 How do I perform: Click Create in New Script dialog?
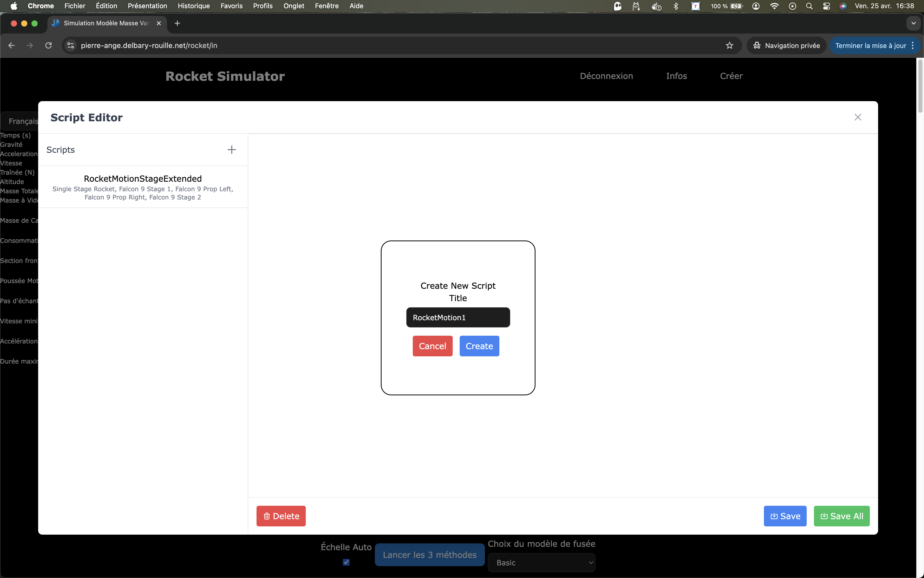tap(479, 346)
